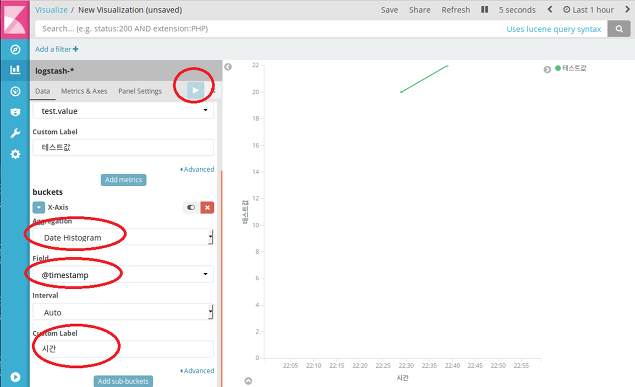Open the Last 1 hour time picker
Viewport: 635px width, 387px height.
(x=588, y=10)
